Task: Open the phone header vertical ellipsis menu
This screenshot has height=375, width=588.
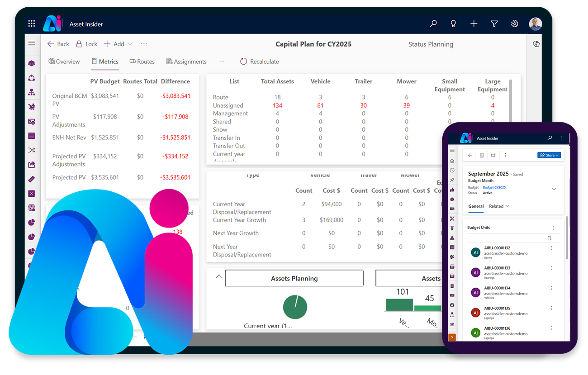Action: click(x=562, y=138)
